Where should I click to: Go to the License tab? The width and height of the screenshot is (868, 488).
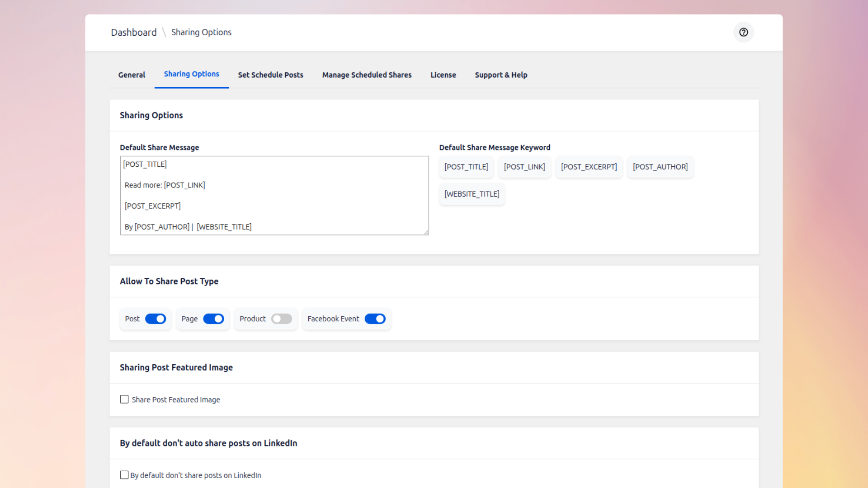pos(443,75)
